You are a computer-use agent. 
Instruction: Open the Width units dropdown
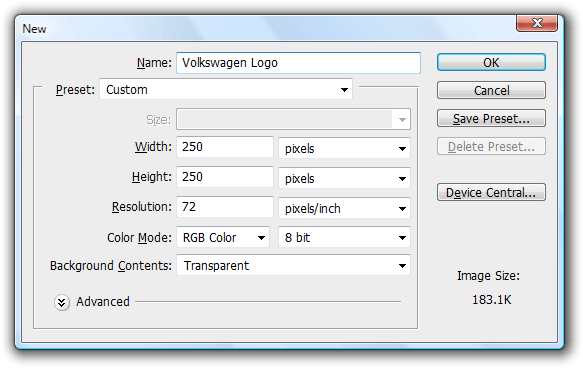tap(344, 148)
